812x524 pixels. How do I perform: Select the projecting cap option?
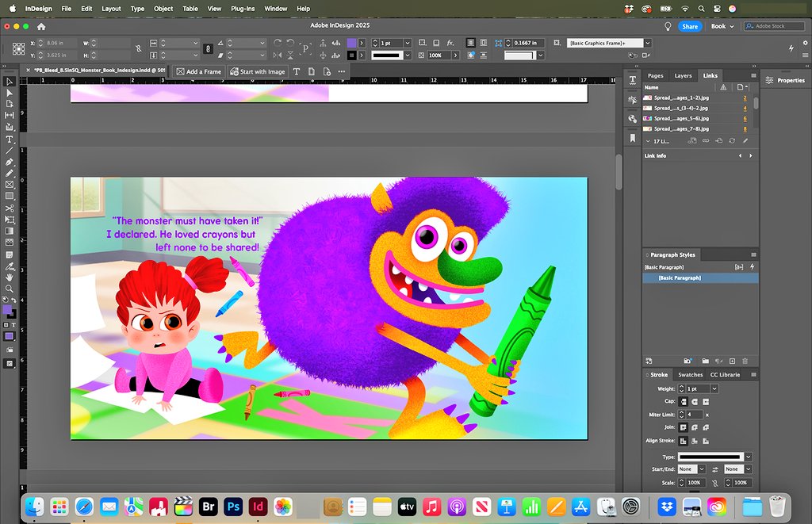[x=706, y=402]
